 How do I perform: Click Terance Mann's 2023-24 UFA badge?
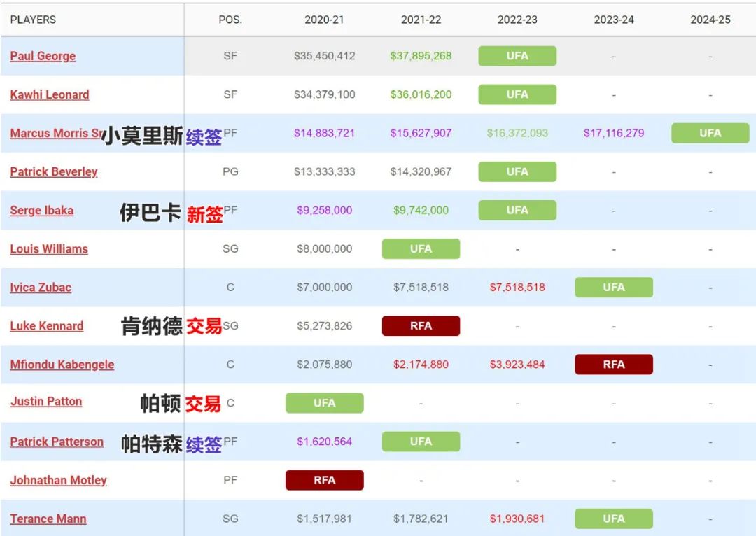coord(614,519)
